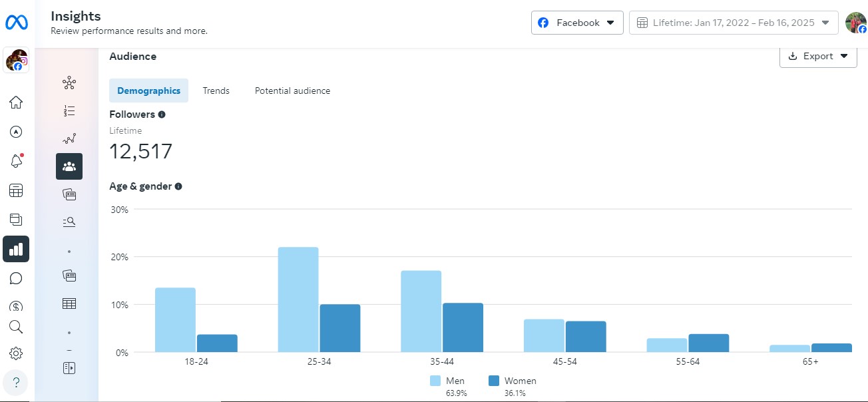
Task: Click the Women 35-44 bar
Action: tap(463, 327)
